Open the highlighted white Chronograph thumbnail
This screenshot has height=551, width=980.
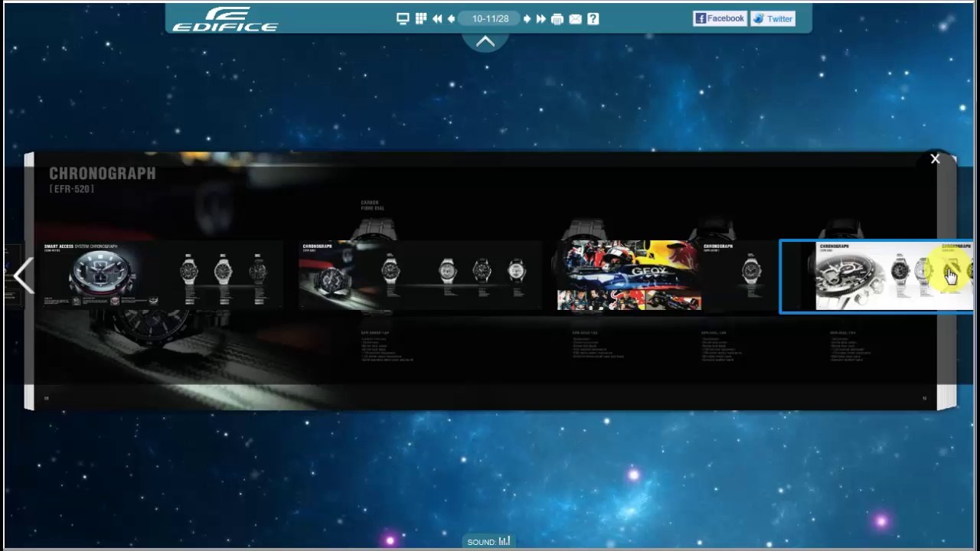(x=877, y=276)
